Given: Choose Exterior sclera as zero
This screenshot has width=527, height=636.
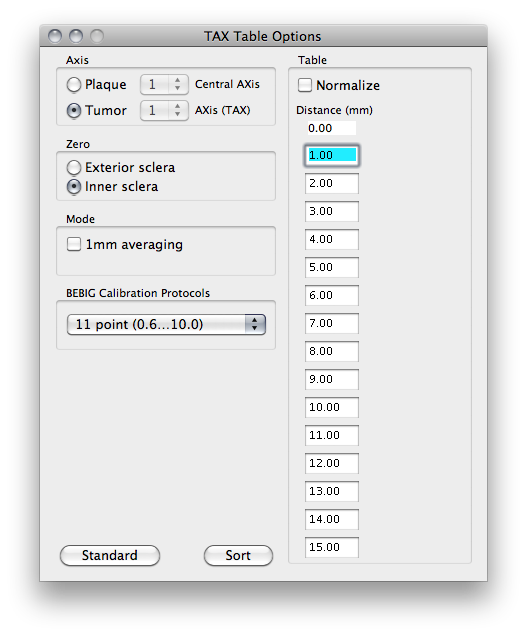Looking at the screenshot, I should 74,168.
